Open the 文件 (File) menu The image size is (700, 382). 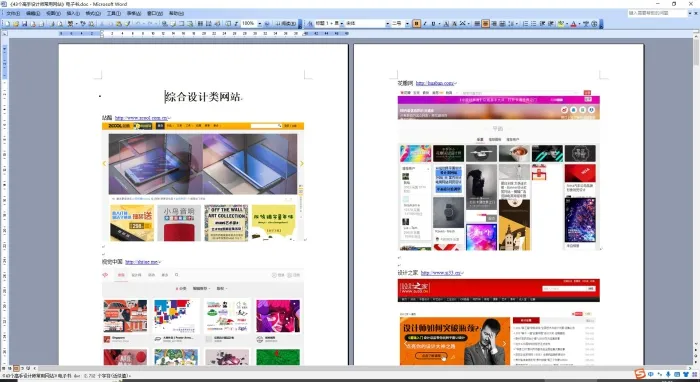pos(13,13)
